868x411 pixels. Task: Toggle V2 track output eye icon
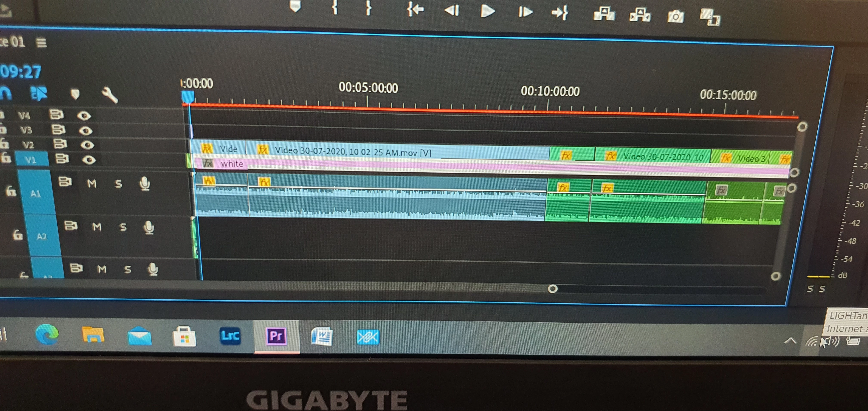87,145
